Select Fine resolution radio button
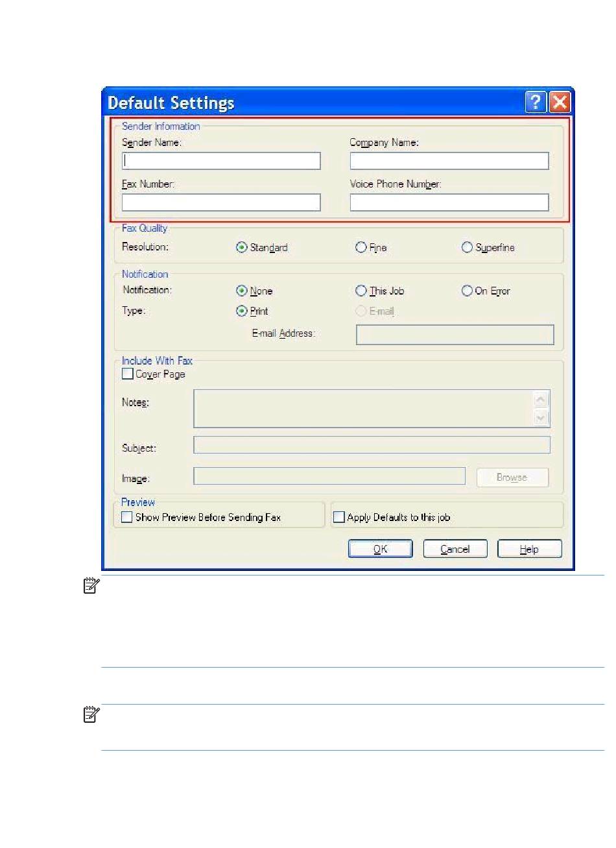This screenshot has height=848, width=616. click(361, 247)
